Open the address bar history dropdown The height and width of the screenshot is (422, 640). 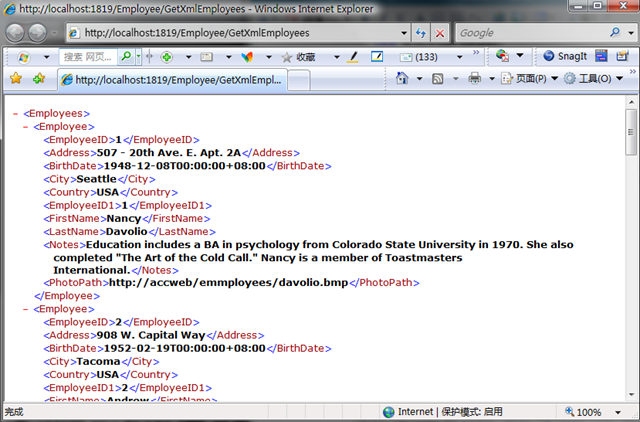pyautogui.click(x=404, y=33)
